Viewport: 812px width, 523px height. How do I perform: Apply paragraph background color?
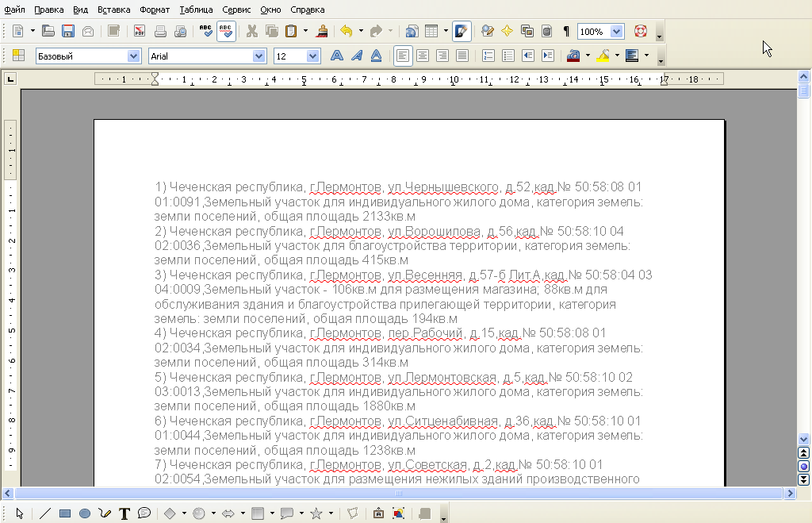point(632,56)
